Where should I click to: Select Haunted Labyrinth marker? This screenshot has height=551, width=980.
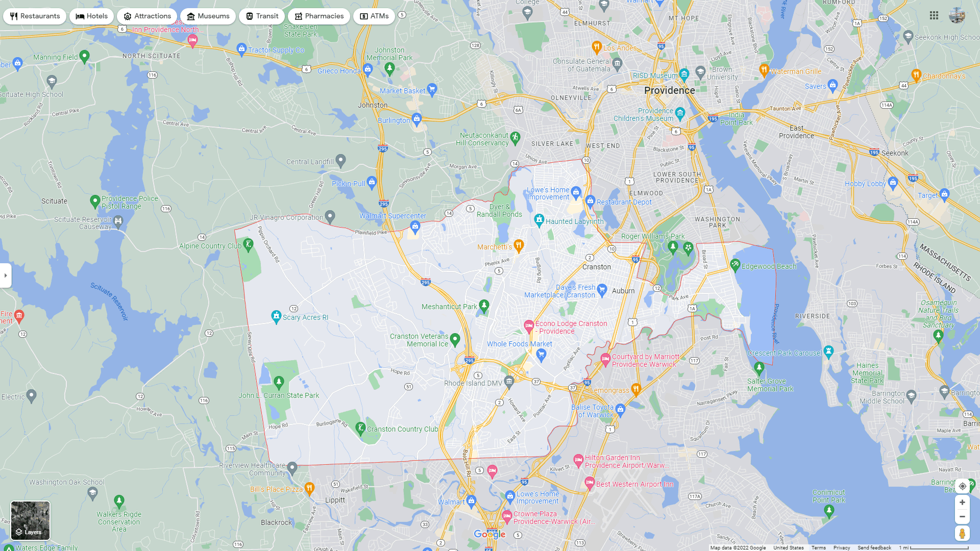(x=539, y=220)
